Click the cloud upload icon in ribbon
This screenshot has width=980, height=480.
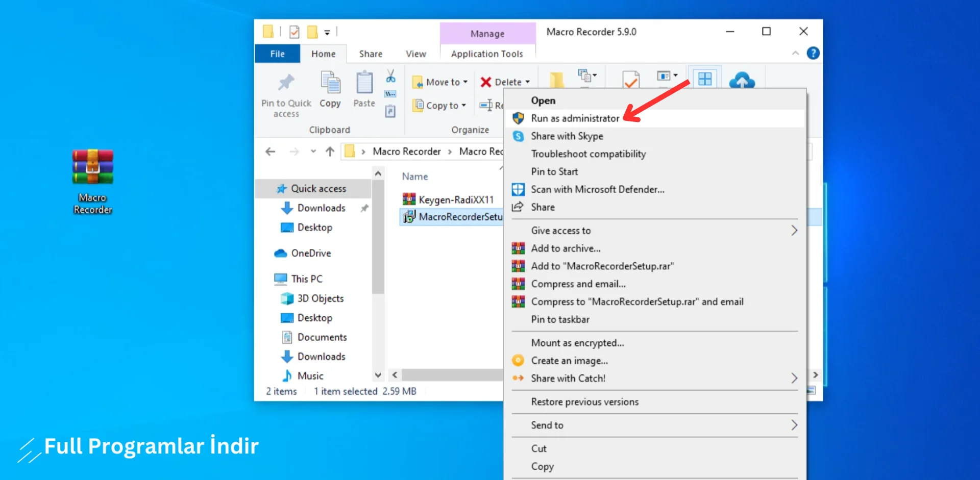click(742, 80)
